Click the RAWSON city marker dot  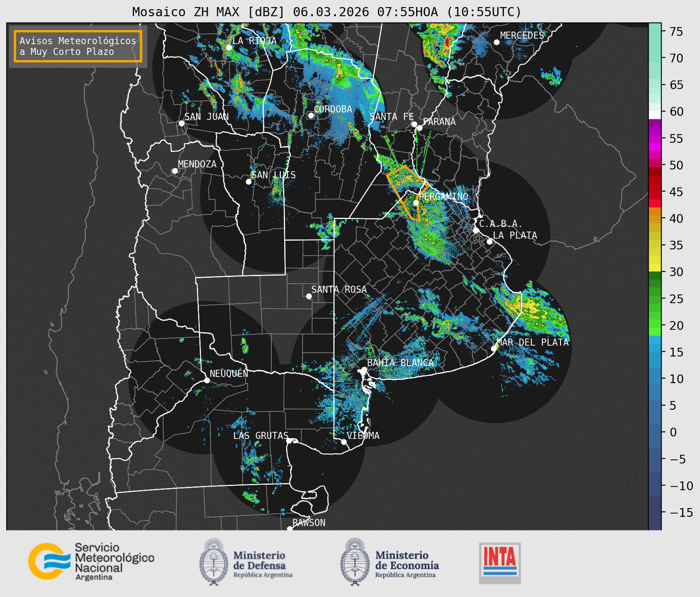tap(290, 529)
